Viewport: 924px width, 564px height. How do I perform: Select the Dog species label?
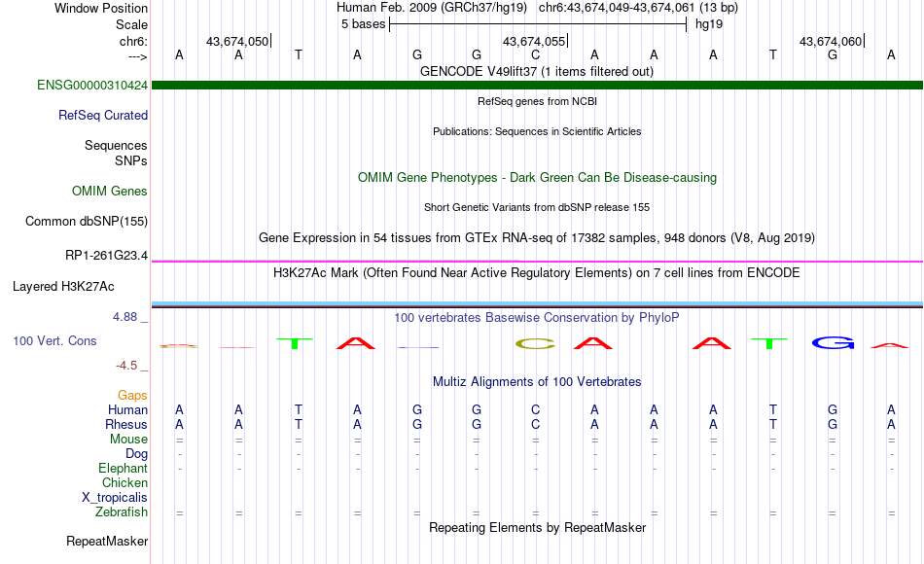[x=137, y=454]
